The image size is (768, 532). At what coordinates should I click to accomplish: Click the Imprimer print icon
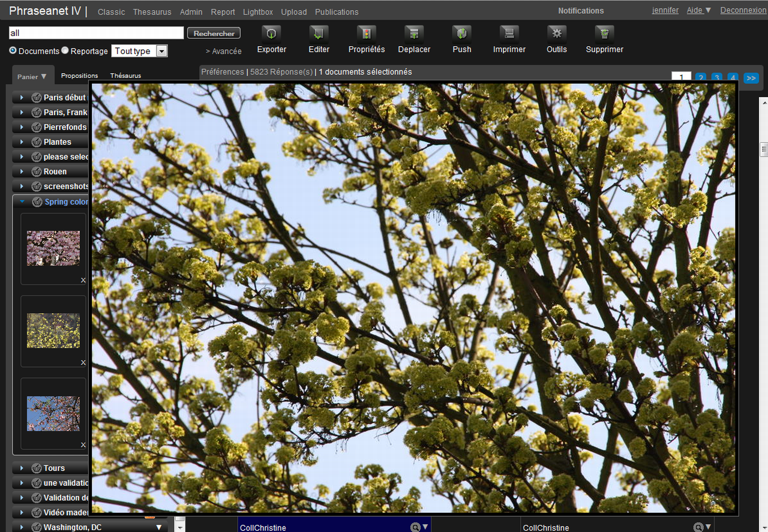click(509, 34)
